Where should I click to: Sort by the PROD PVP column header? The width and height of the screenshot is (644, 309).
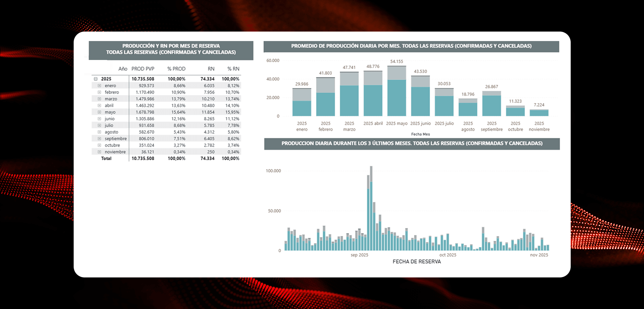[143, 69]
